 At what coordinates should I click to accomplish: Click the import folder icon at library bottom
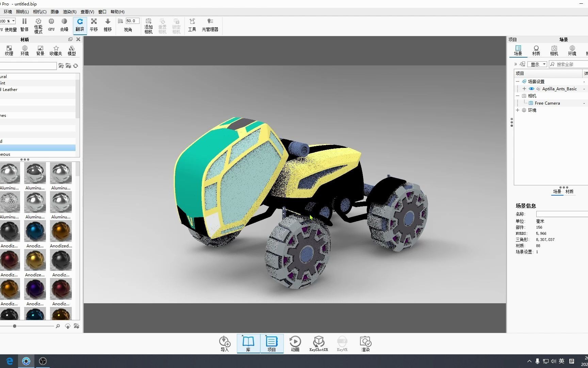tap(77, 326)
